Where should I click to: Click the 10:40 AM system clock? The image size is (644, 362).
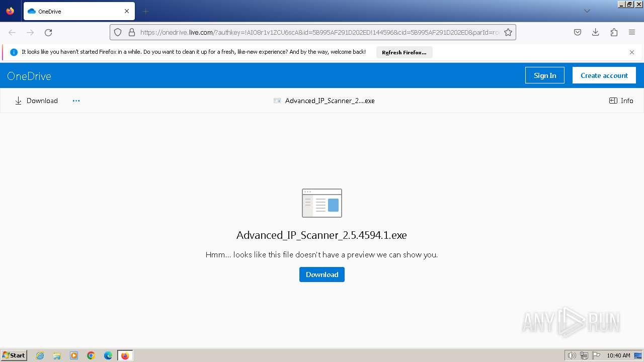(x=618, y=355)
